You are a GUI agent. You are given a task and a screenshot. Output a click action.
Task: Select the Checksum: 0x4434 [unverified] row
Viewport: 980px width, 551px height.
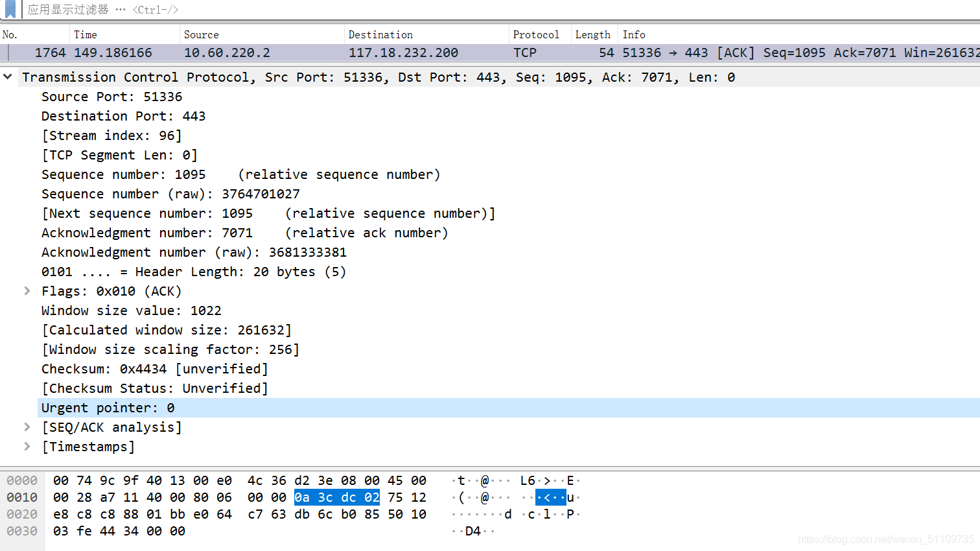point(154,369)
